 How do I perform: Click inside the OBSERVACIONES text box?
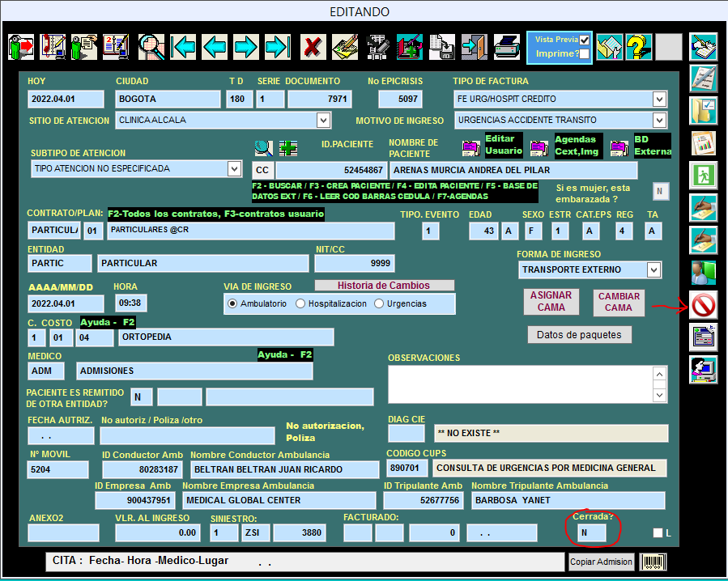coord(521,384)
